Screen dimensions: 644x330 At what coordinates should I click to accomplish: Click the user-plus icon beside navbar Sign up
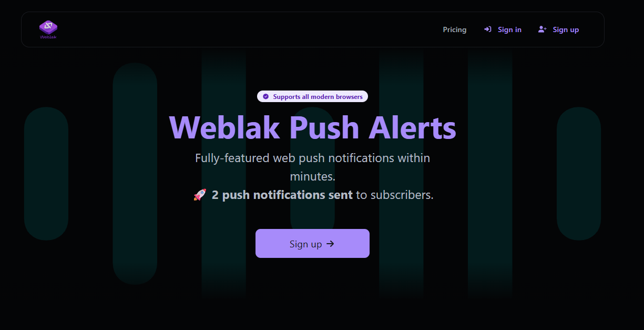click(x=543, y=29)
